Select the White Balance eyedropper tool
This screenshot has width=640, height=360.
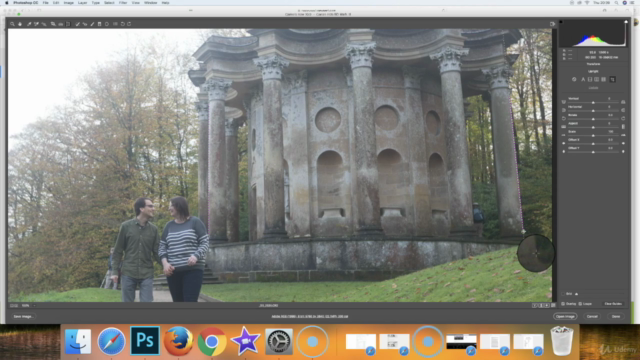29,24
